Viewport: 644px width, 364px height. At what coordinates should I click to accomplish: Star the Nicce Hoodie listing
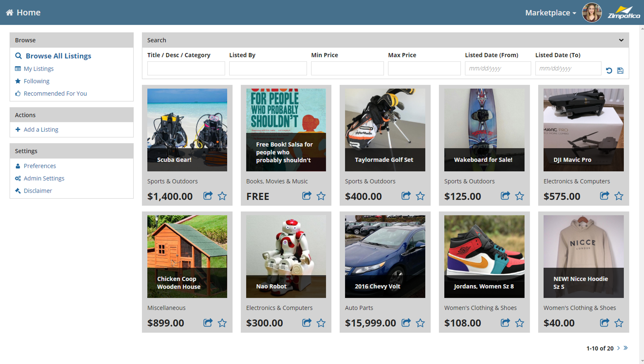(x=619, y=323)
